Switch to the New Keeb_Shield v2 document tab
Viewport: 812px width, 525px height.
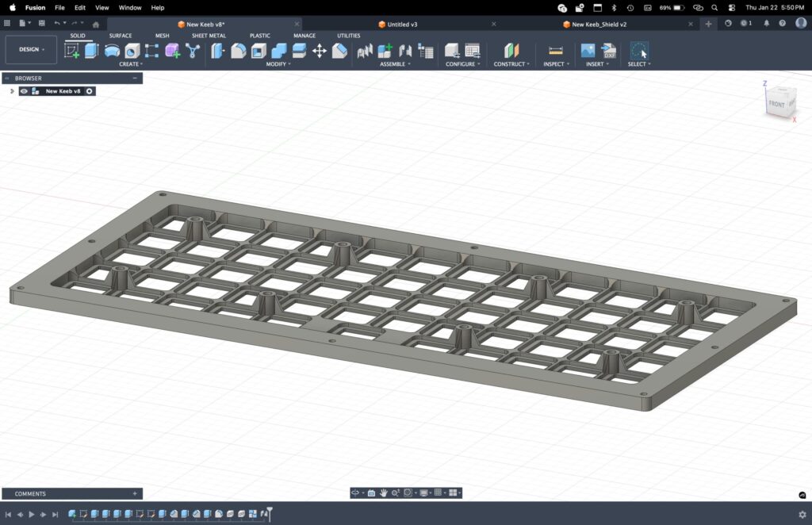click(x=599, y=25)
